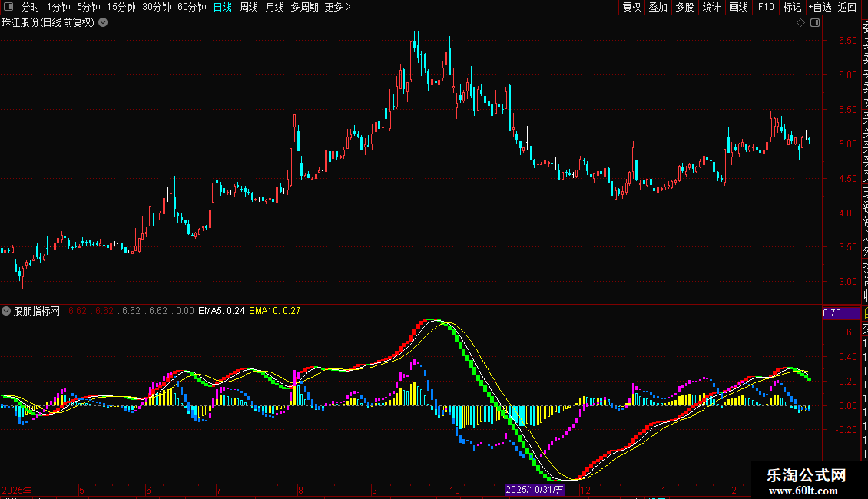Open 叠加 overlay tool
This screenshot has height=499, width=868.
pyautogui.click(x=658, y=7)
